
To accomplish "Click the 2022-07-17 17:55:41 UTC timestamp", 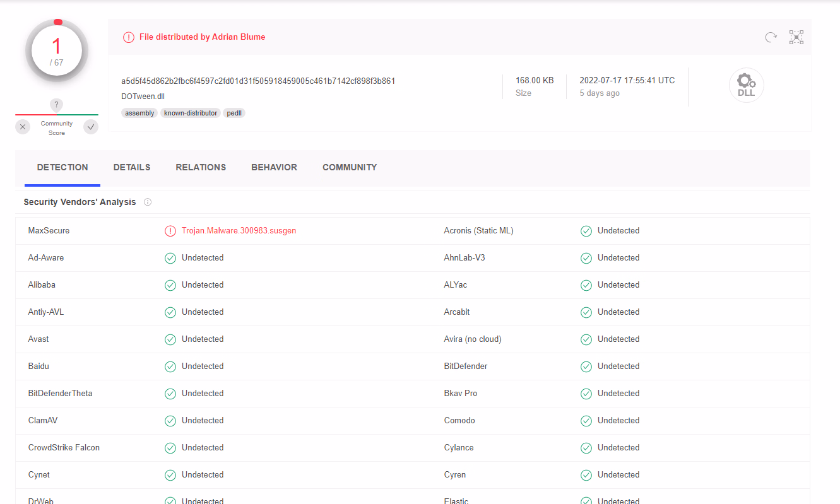I will click(x=627, y=80).
